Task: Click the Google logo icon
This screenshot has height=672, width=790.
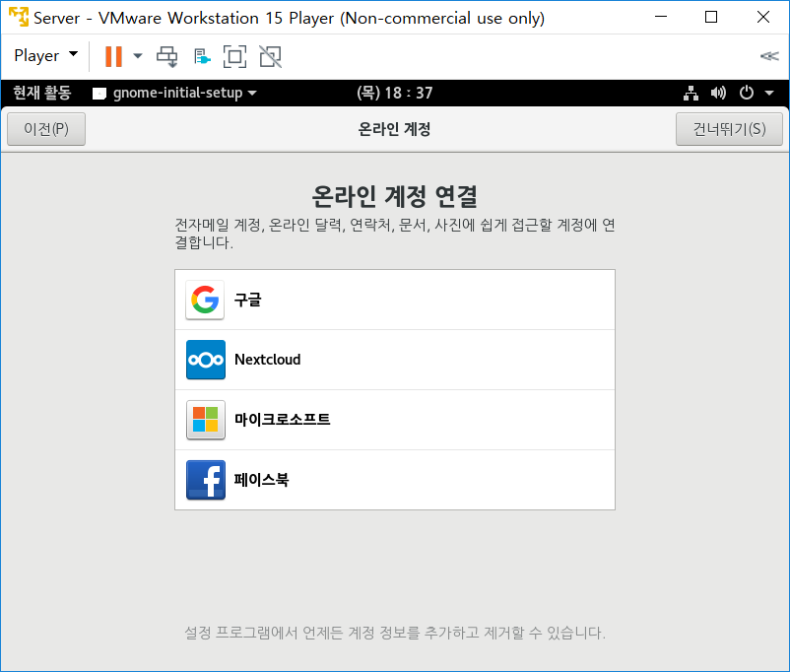Action: point(205,300)
